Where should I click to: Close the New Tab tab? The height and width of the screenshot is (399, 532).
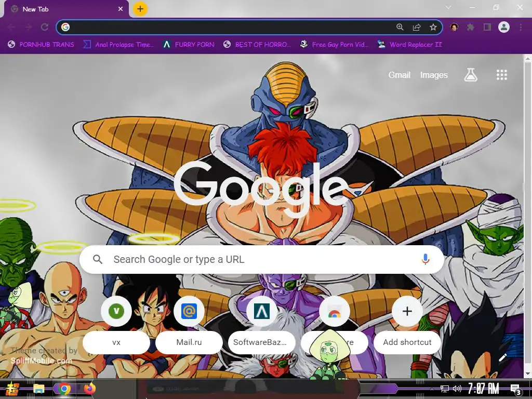121,9
